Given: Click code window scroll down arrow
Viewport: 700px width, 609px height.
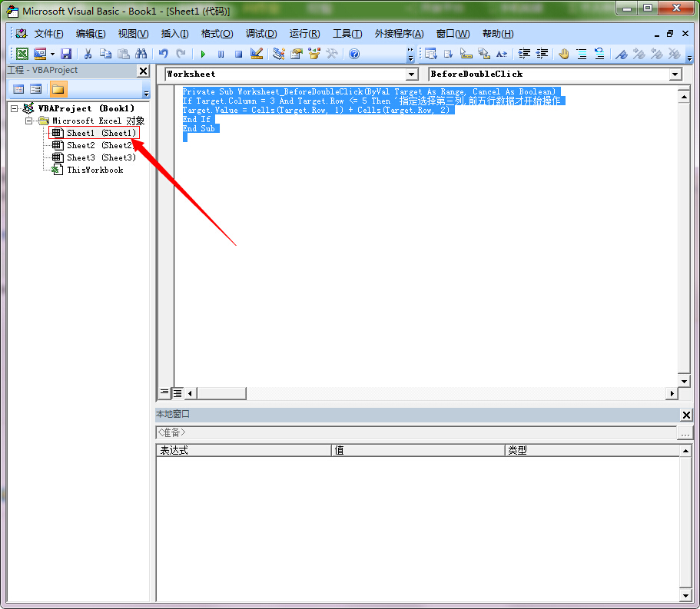Looking at the screenshot, I should coord(684,381).
